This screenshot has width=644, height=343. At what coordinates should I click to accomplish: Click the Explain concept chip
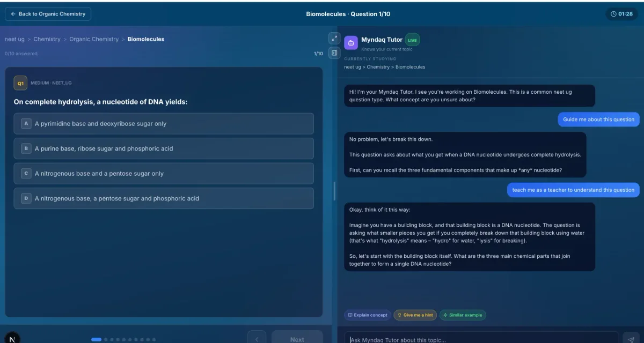pos(368,315)
